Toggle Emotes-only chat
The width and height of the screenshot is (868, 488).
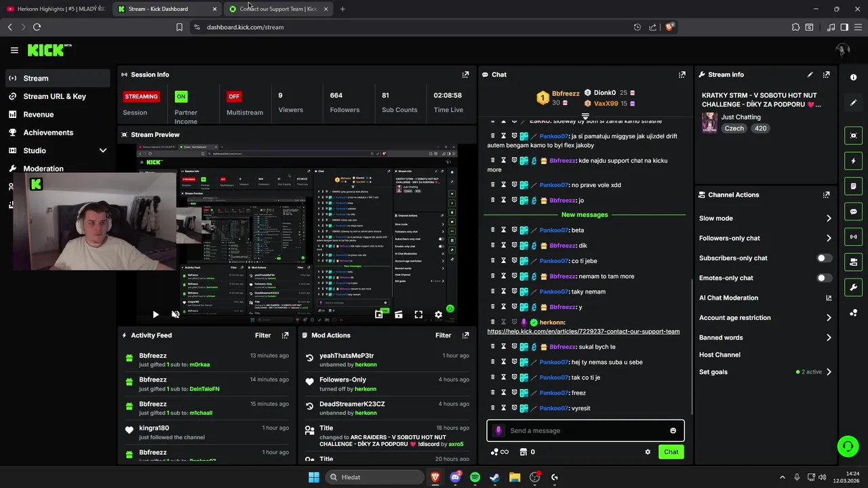pos(824,278)
